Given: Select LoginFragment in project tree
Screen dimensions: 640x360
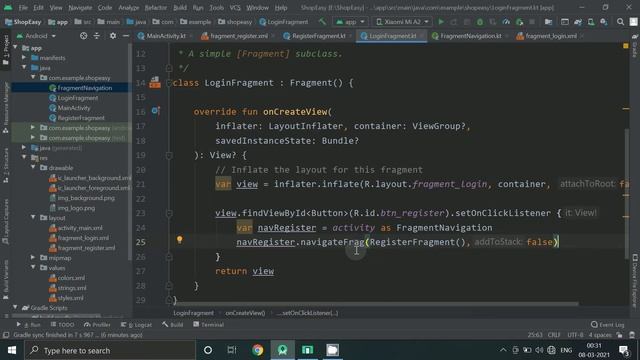Looking at the screenshot, I should pos(78,98).
